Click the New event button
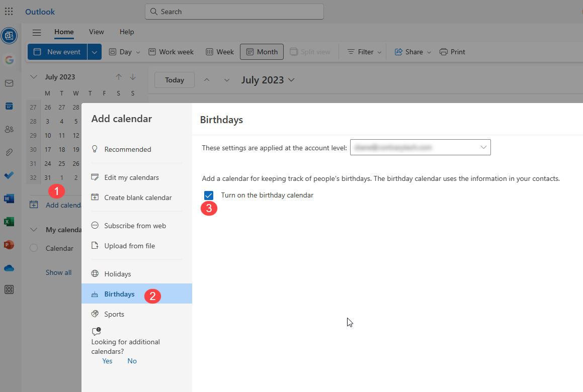 [x=57, y=52]
